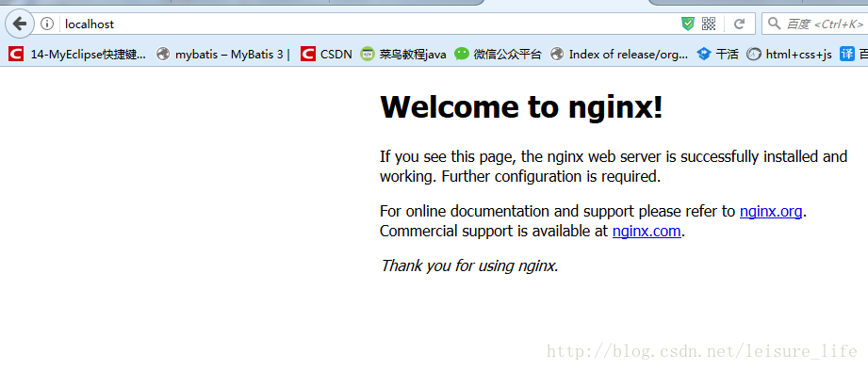Open the Index of release/org bookmark

point(619,55)
